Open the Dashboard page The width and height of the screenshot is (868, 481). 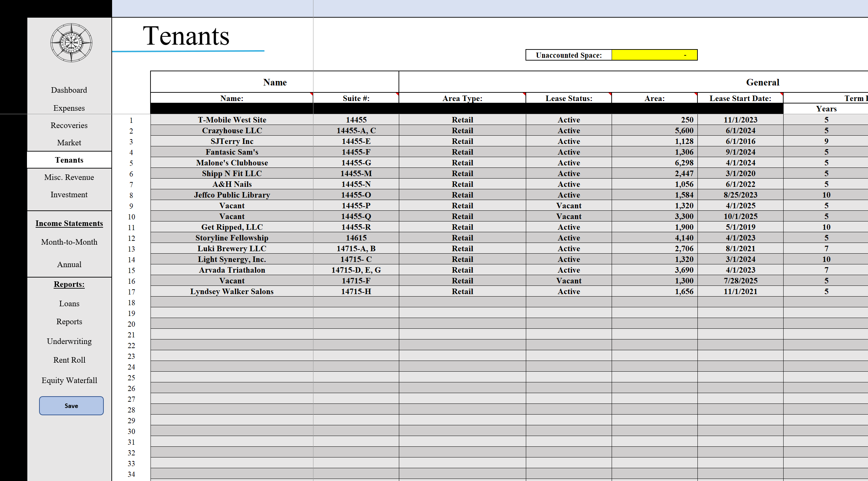coord(69,90)
